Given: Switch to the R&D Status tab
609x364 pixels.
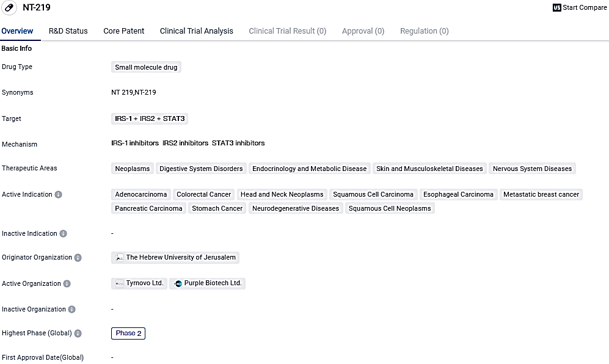Looking at the screenshot, I should [68, 31].
